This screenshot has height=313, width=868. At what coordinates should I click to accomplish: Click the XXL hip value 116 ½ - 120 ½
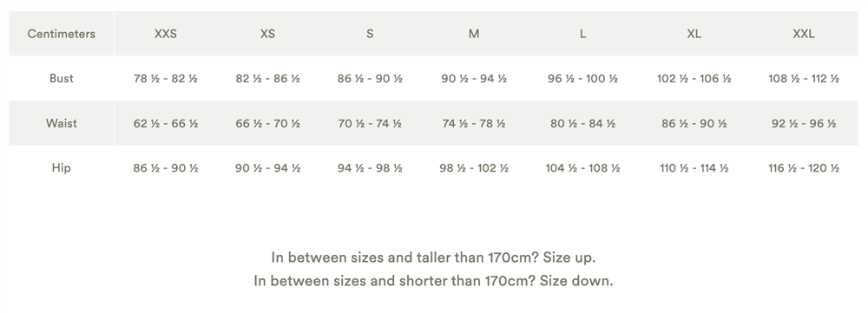point(804,168)
